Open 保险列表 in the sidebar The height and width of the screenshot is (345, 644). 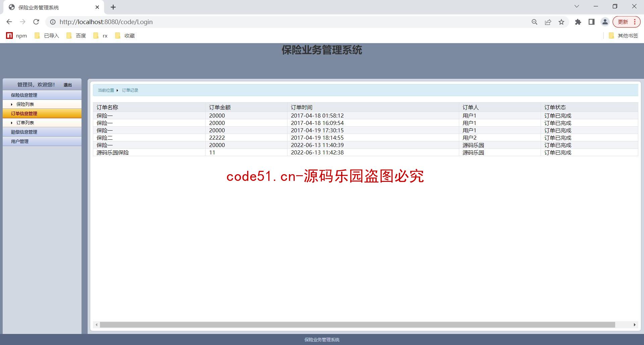[x=25, y=104]
